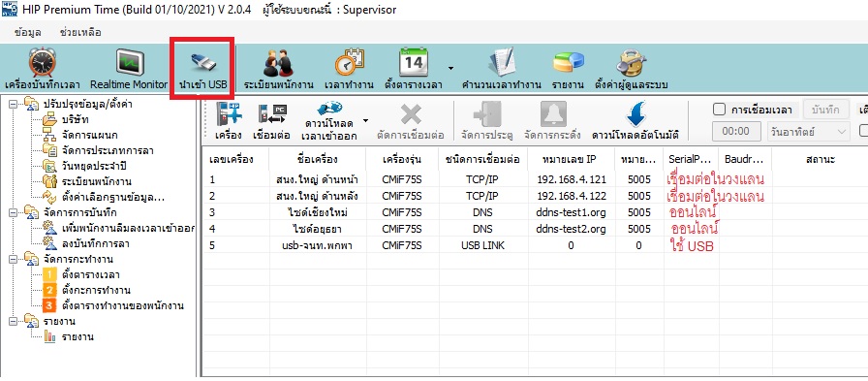Open ตั้งตารางเวลา toolbar dropdown arrow
The width and height of the screenshot is (868, 381).
[450, 69]
